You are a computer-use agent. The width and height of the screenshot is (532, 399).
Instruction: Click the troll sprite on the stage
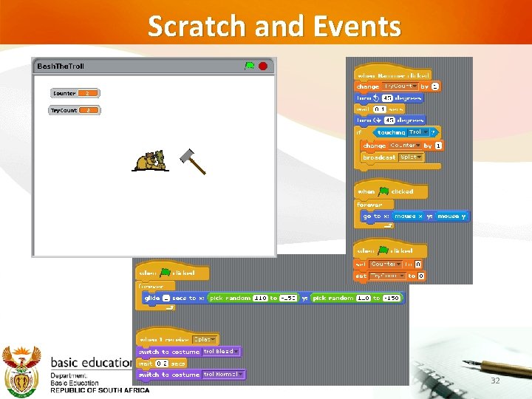(x=150, y=161)
